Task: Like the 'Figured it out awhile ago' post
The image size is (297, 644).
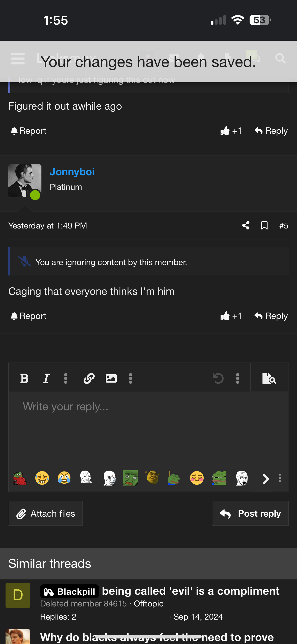Action: click(231, 131)
